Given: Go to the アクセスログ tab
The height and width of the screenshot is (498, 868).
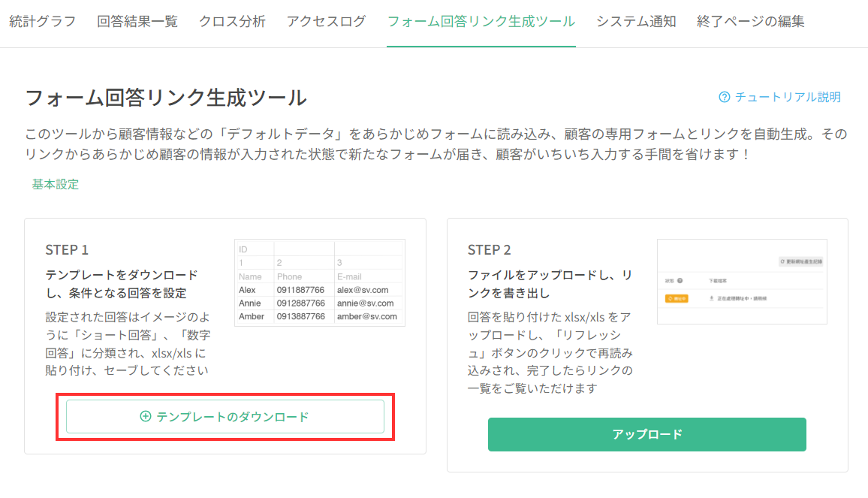Looking at the screenshot, I should (x=327, y=22).
